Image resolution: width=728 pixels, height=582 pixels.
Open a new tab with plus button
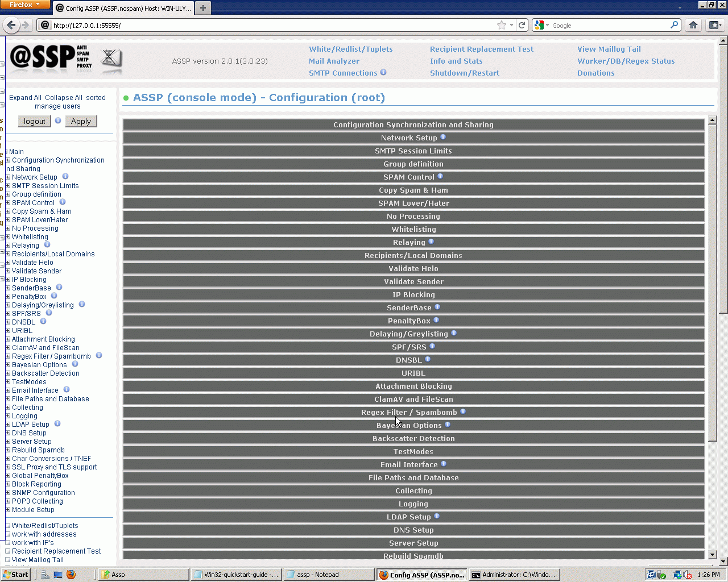203,8
